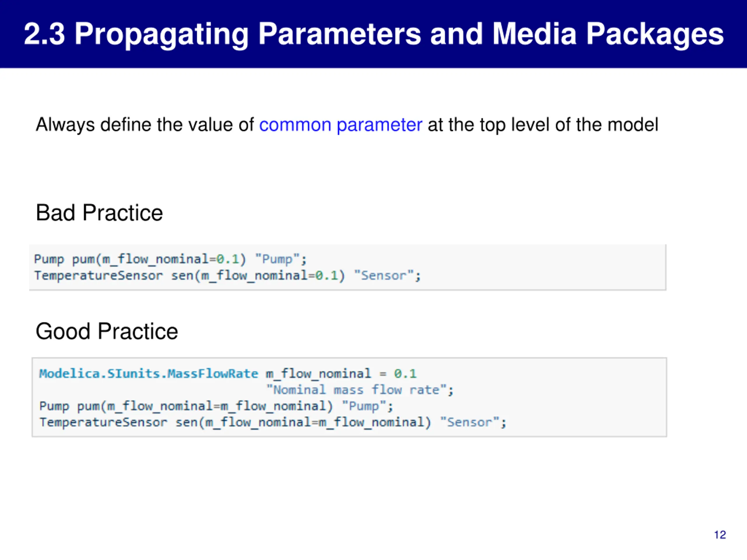This screenshot has width=747, height=560.
Task: Click the "Modelica.SIunits.MassFlowRate" type name
Action: [x=149, y=374]
